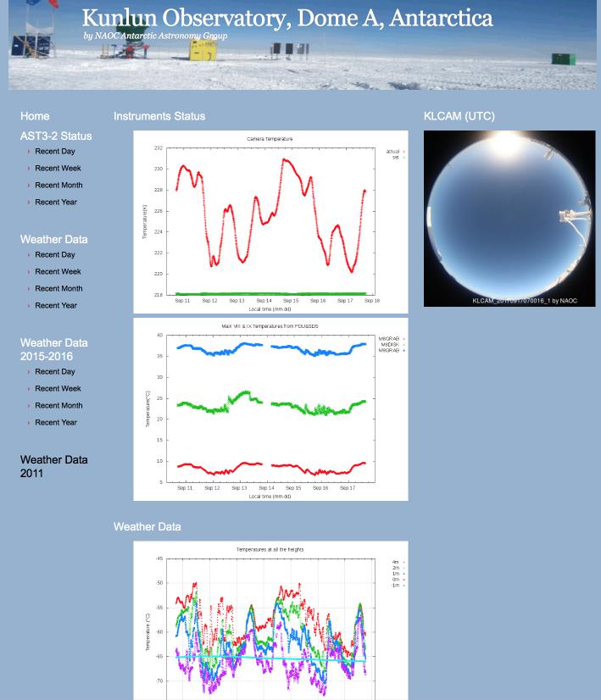Click the Weather Data 2015-2016 sidebar heading
The width and height of the screenshot is (601, 700).
[x=53, y=349]
